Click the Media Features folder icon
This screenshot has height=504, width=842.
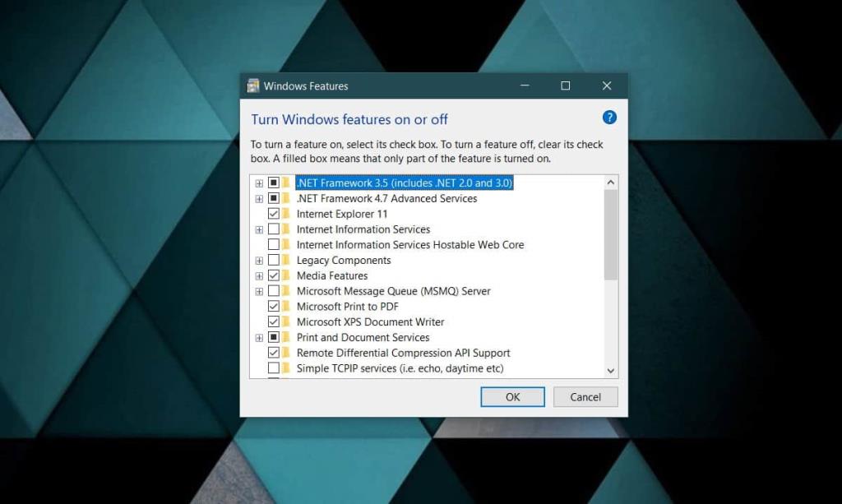point(287,275)
